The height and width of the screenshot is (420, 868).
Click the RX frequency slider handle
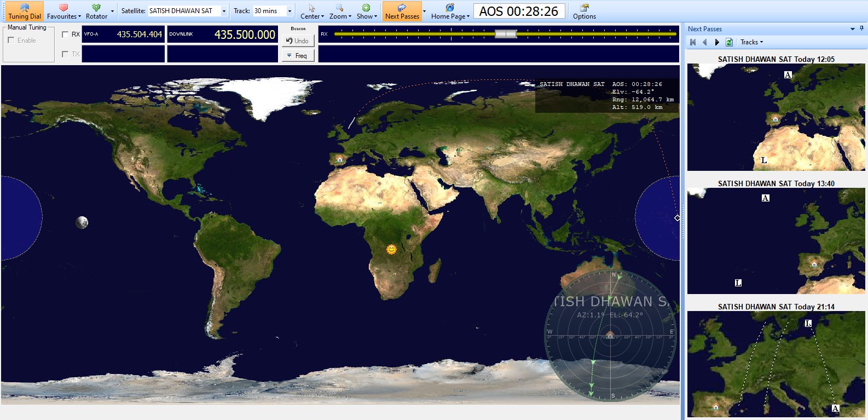(x=506, y=34)
